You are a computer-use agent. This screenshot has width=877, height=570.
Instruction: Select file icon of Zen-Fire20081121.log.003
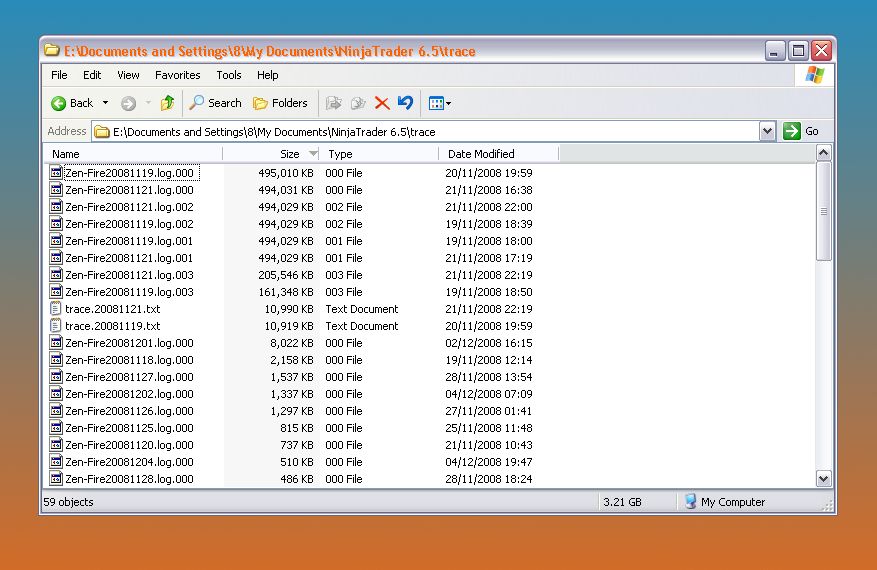(x=56, y=274)
